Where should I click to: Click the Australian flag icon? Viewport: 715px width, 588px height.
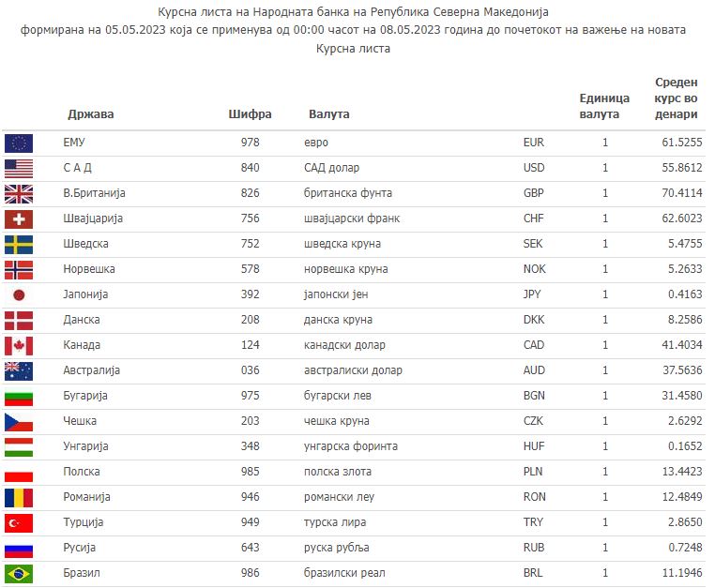coord(19,370)
